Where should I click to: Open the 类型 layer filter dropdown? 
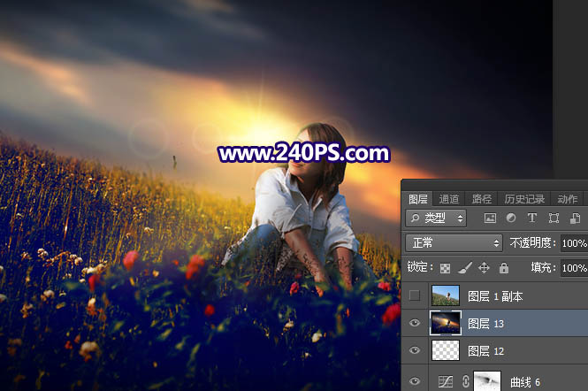pyautogui.click(x=436, y=218)
